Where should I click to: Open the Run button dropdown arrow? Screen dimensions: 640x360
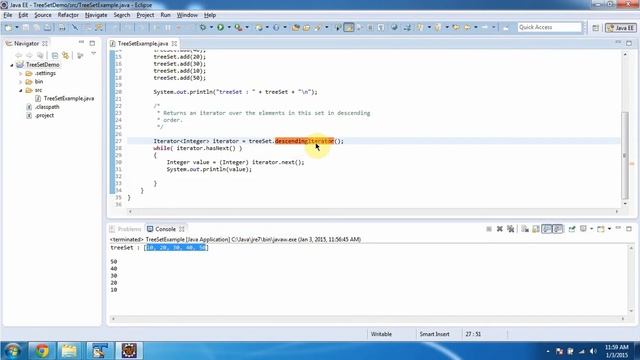[229, 27]
